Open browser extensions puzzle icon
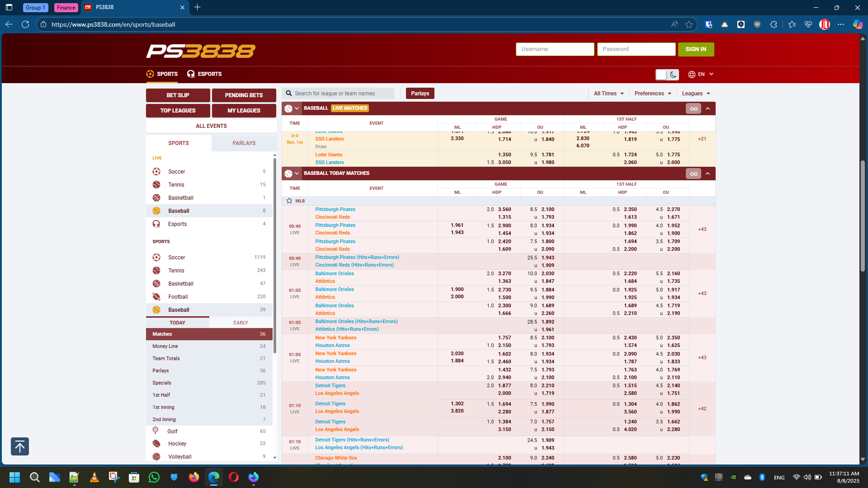The width and height of the screenshot is (868, 488). tap(774, 24)
